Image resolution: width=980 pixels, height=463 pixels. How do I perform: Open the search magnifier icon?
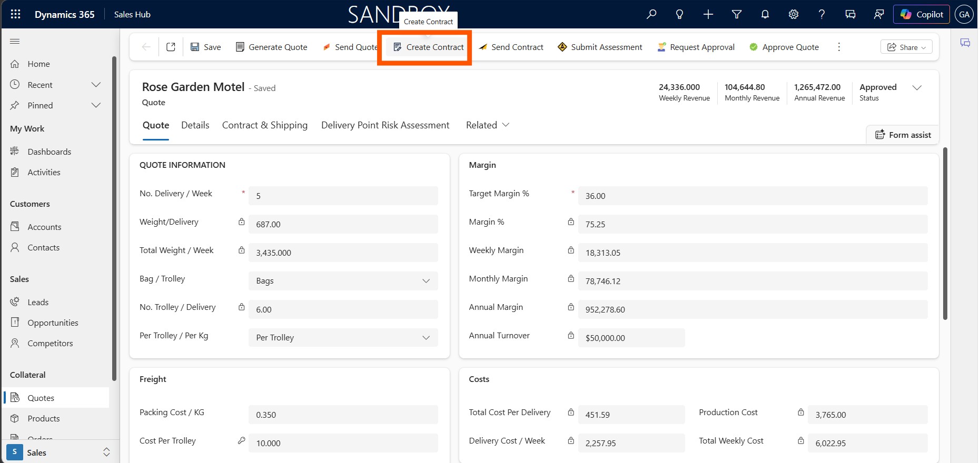click(x=651, y=14)
